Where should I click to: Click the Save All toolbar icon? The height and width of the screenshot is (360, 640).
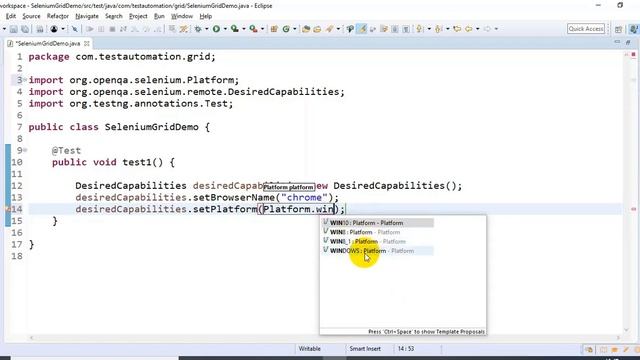pyautogui.click(x=25, y=29)
